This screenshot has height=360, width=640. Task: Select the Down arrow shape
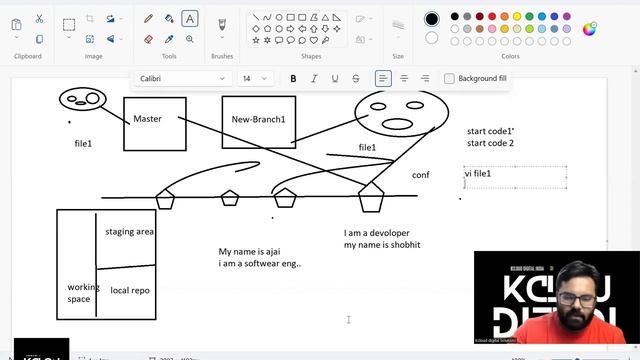(325, 29)
